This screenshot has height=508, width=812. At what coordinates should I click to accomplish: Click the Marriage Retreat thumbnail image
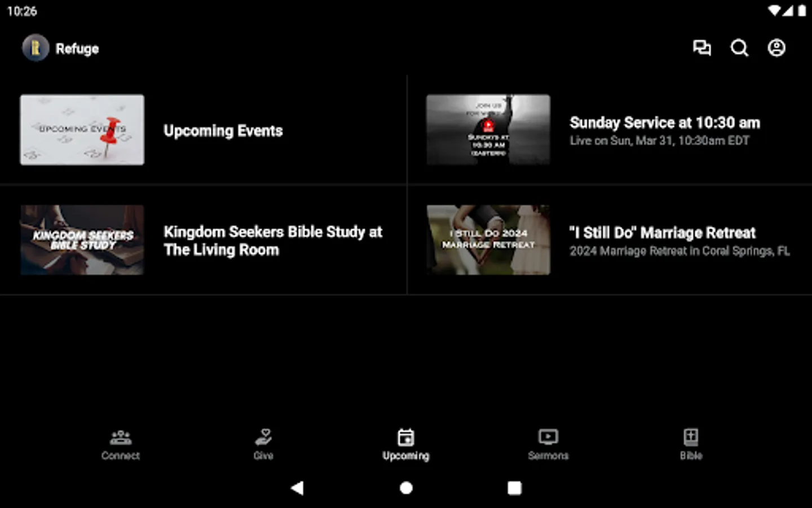click(x=488, y=240)
